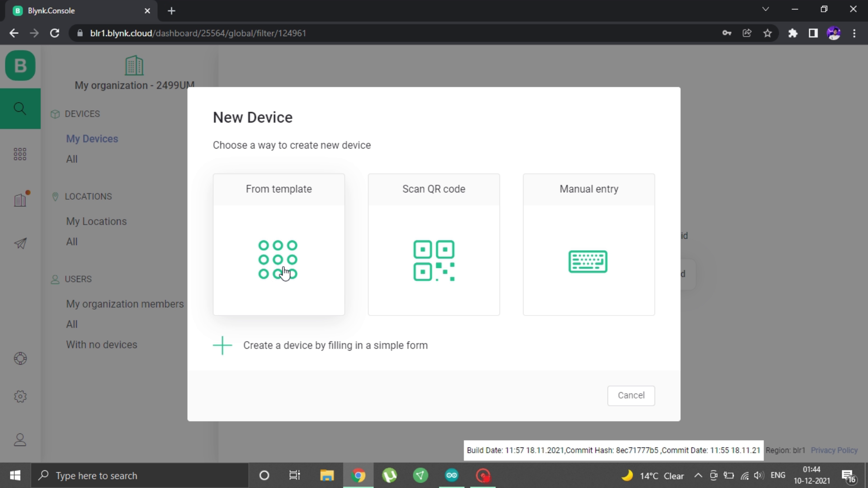This screenshot has width=868, height=488.
Task: Click 'All' under LOCATIONS section
Action: click(x=71, y=241)
